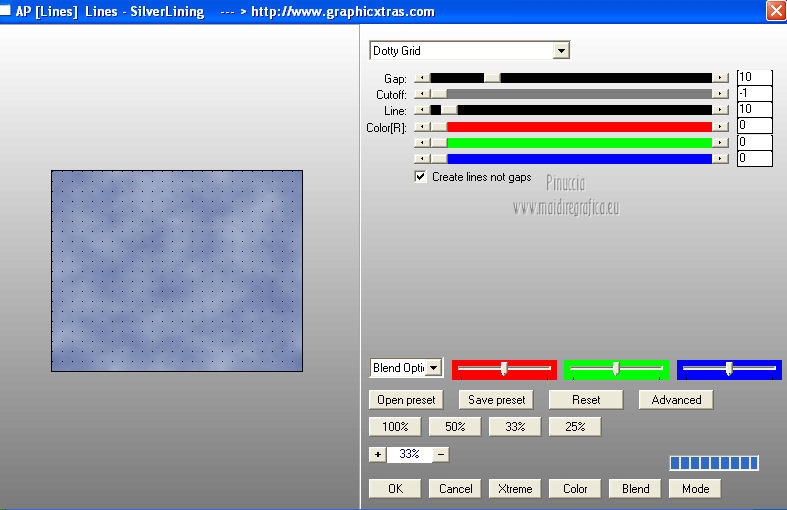This screenshot has height=510, width=787.
Task: Confirm with the OK button
Action: pyautogui.click(x=395, y=489)
